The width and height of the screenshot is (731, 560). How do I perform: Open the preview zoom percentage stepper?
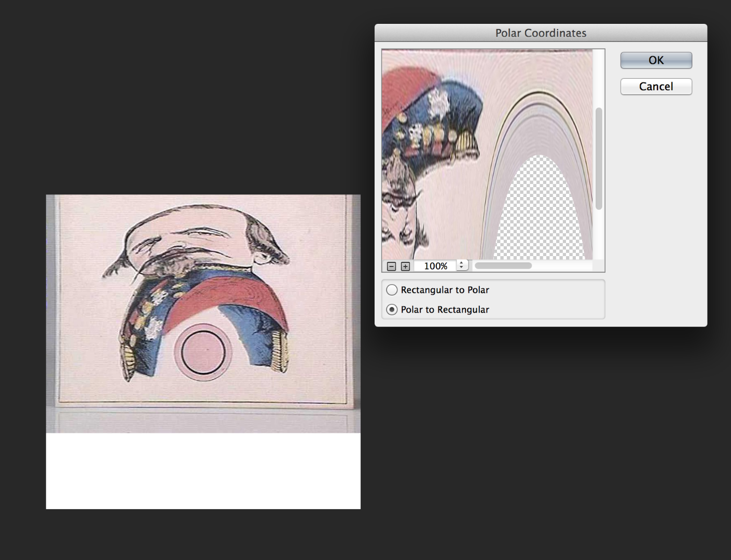coord(462,265)
